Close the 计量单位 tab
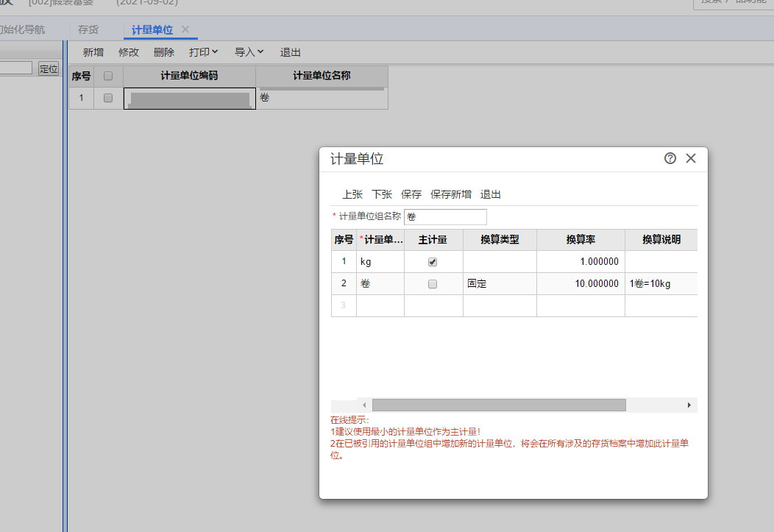 185,29
